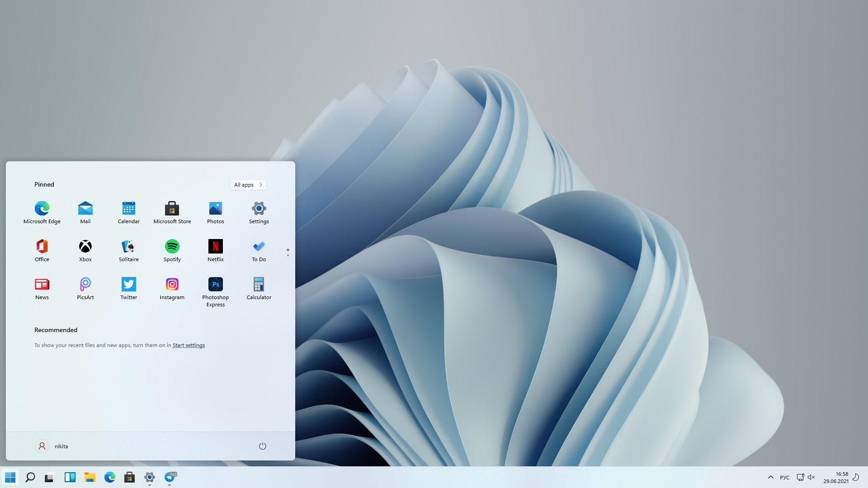
Task: Click taskbar File Explorer icon
Action: [x=90, y=477]
